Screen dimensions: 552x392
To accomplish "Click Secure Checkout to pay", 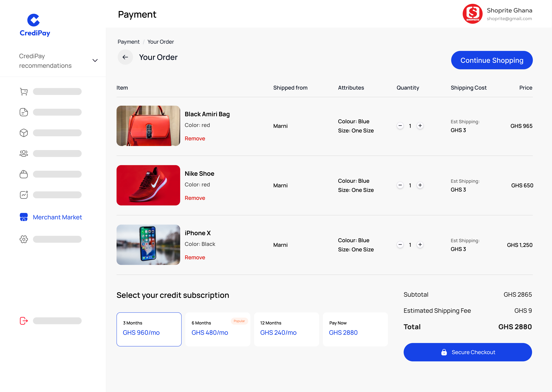I will pos(467,352).
